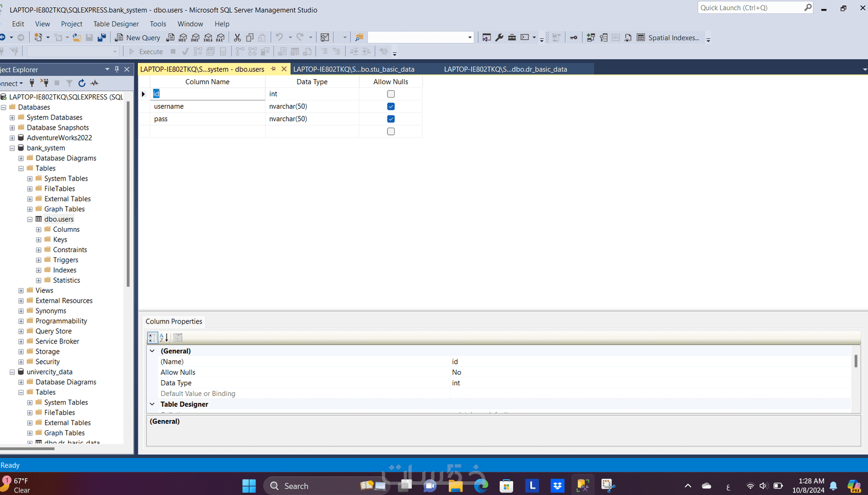Open the Project menu
868x495 pixels.
(71, 24)
